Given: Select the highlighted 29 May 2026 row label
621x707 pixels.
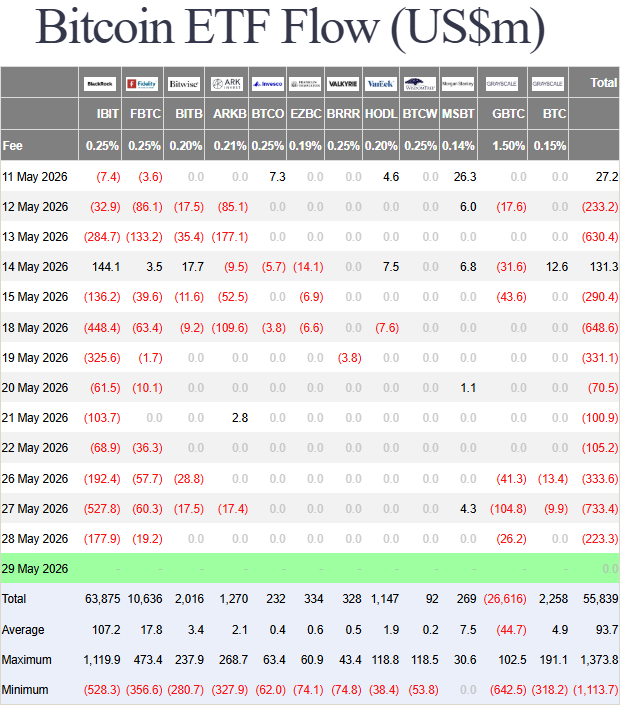Looking at the screenshot, I should [35, 569].
